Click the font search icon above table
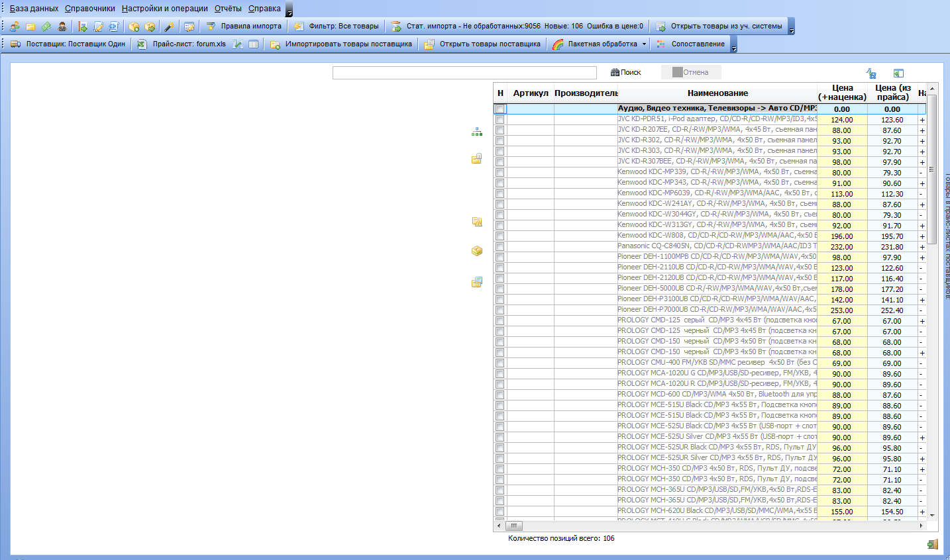950x560 pixels. (872, 73)
